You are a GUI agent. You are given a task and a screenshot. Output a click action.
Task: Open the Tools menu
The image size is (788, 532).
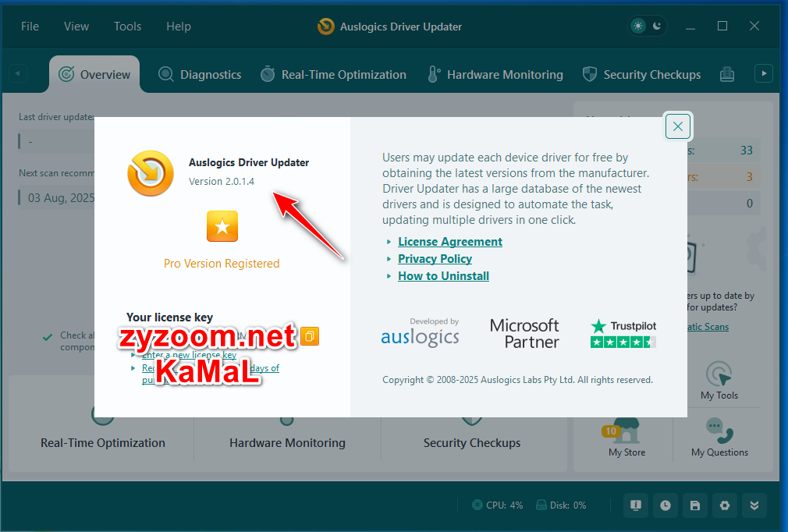[127, 26]
